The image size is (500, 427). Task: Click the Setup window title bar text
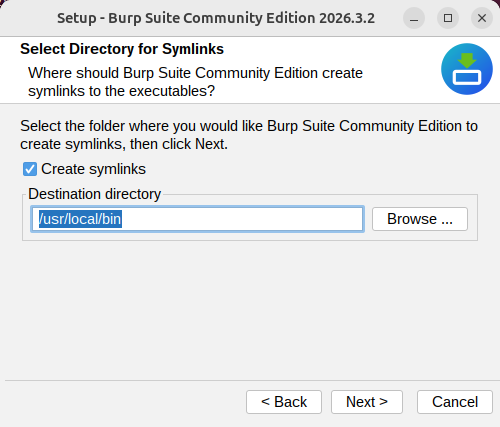(216, 18)
